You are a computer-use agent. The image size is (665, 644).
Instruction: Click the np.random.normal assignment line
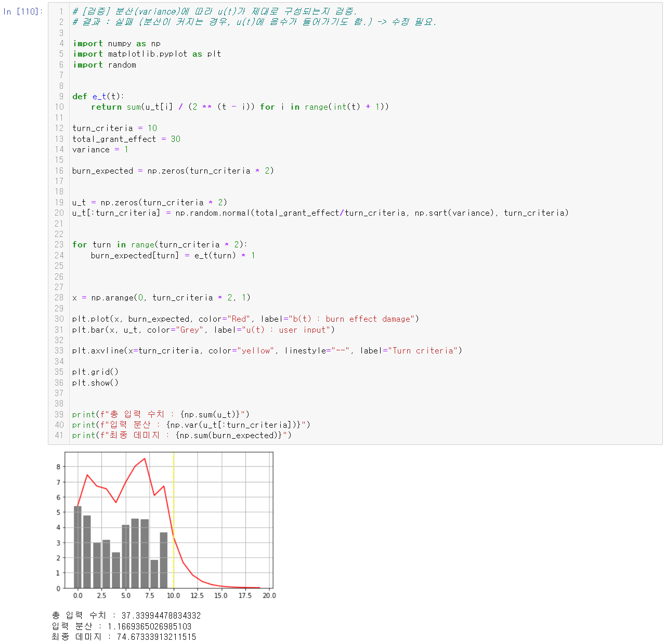pyautogui.click(x=320, y=213)
